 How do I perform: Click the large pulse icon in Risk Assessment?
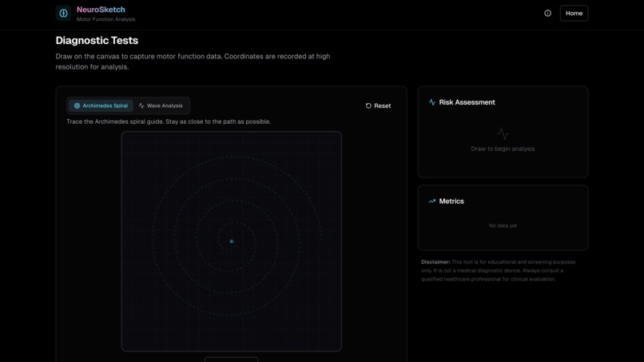tap(503, 133)
